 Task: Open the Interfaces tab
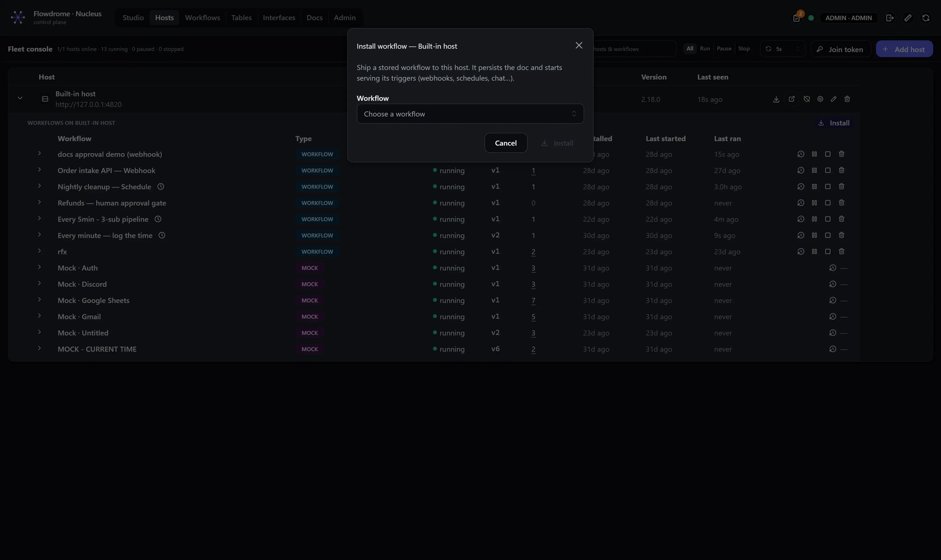[279, 18]
